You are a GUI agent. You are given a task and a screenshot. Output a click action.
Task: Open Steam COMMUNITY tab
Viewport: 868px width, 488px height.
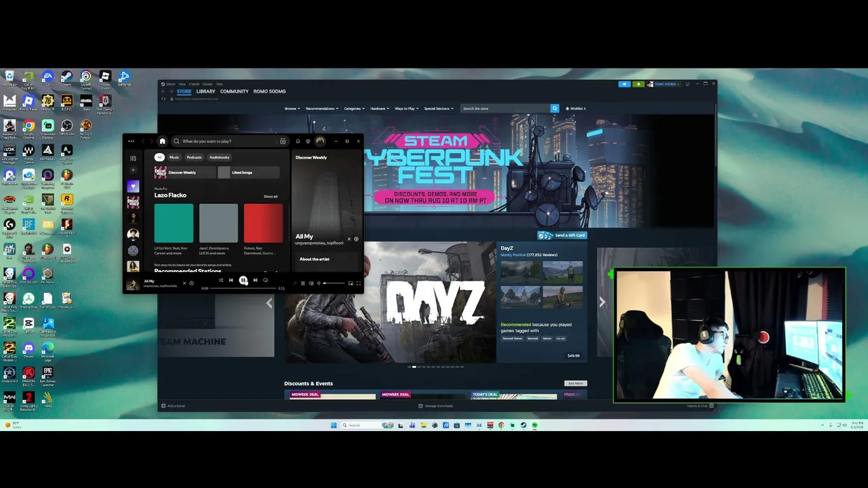[x=234, y=91]
